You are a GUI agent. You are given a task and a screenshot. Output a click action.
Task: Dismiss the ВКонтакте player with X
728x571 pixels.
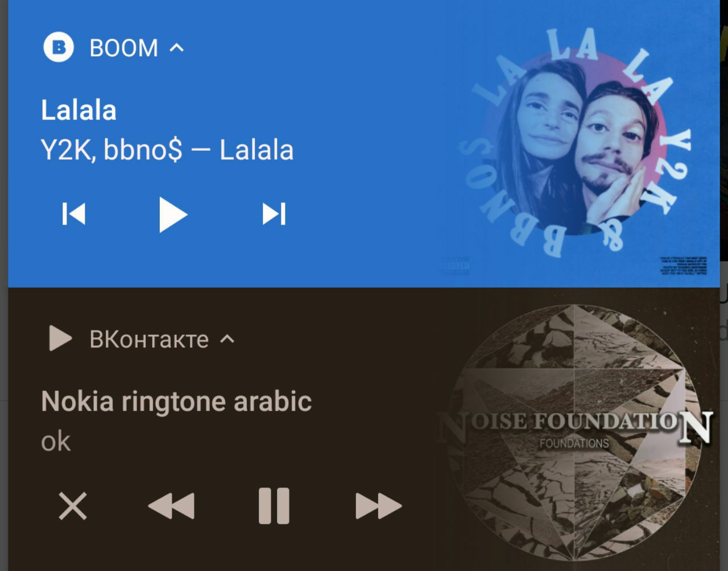click(x=73, y=506)
